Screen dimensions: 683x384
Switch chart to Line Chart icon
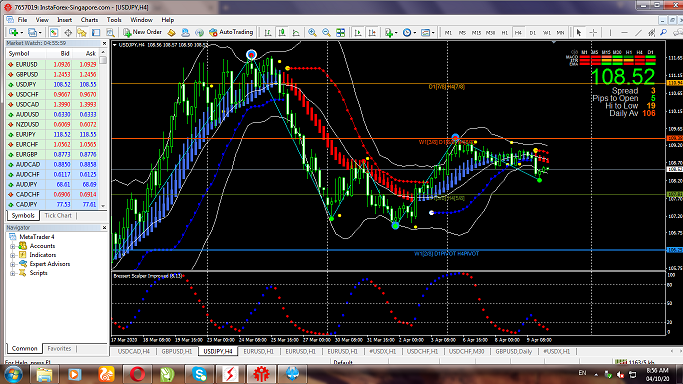click(296, 32)
